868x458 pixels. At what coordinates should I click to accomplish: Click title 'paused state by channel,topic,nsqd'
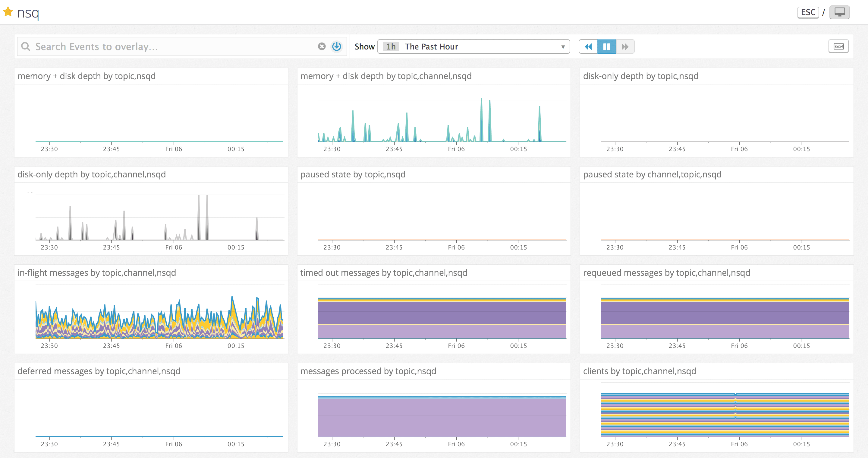652,174
